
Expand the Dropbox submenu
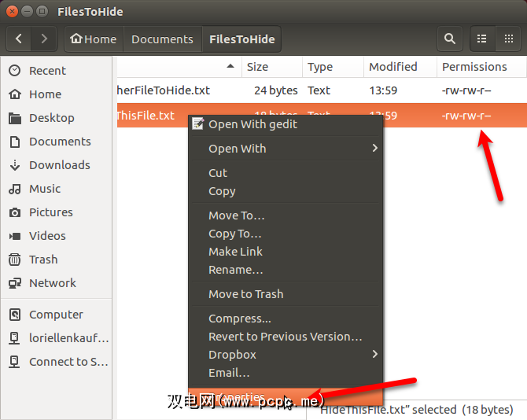[x=285, y=355]
